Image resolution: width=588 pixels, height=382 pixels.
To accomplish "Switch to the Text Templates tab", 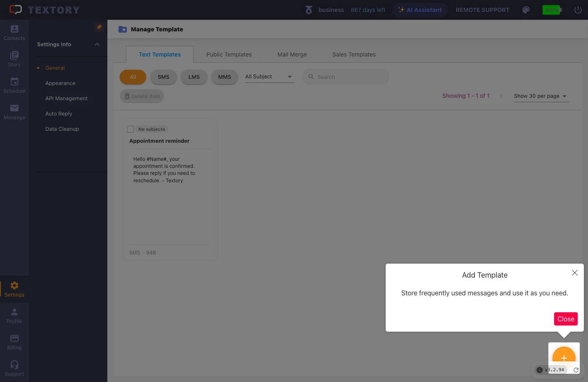I will point(160,54).
